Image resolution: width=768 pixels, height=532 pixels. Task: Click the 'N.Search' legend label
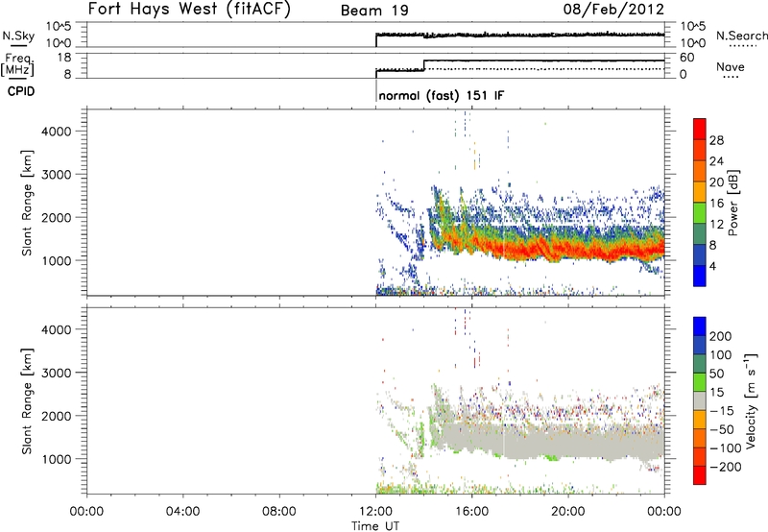741,36
